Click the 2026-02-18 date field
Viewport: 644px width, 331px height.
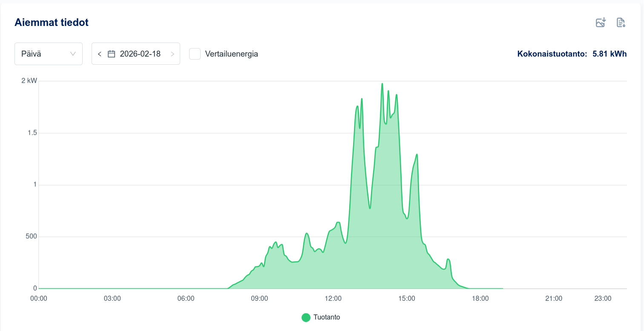pyautogui.click(x=136, y=54)
